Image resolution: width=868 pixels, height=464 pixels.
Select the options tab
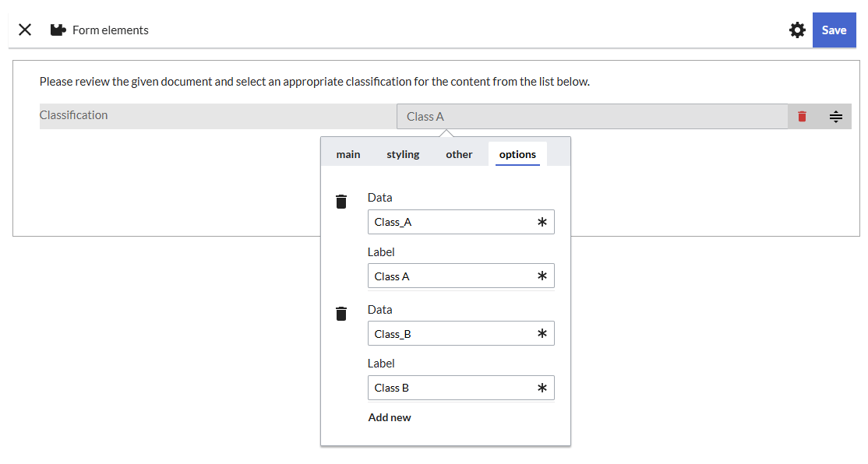[x=517, y=154]
